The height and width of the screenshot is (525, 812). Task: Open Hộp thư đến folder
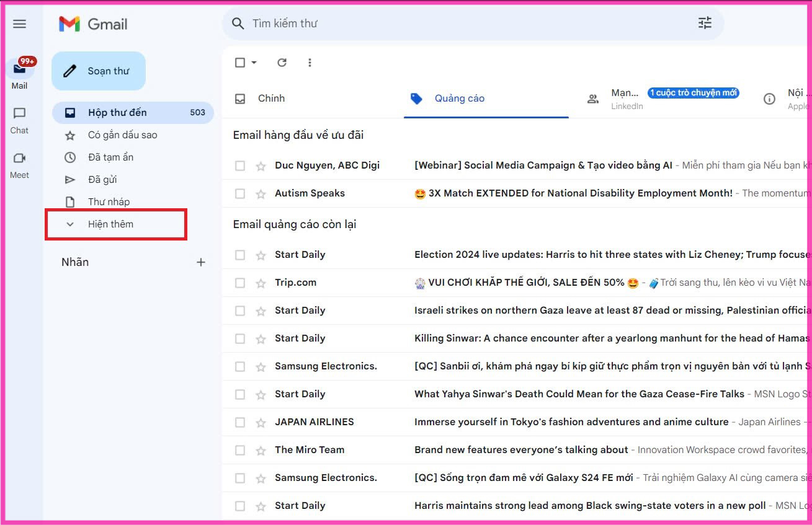(133, 113)
